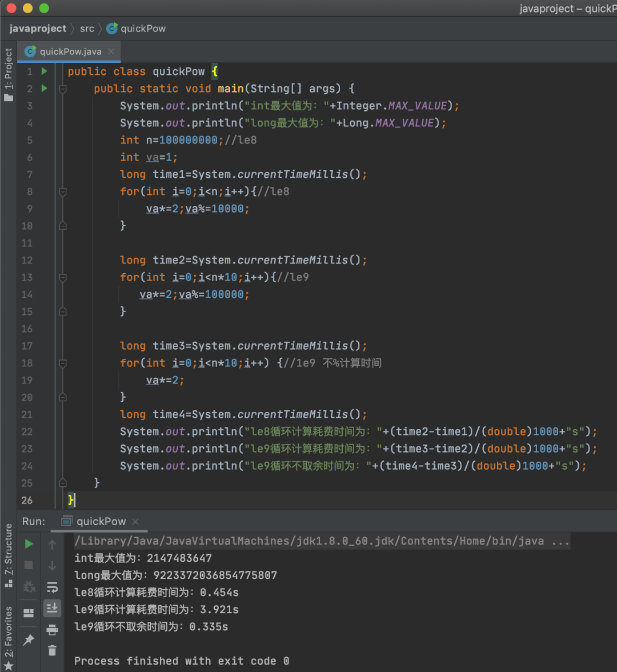The image size is (617, 672).
Task: Click 'Process finished with exit code 0'
Action: pos(182,661)
